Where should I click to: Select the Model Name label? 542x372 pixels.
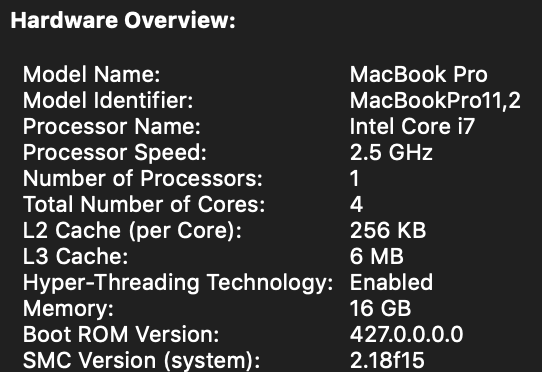(92, 74)
